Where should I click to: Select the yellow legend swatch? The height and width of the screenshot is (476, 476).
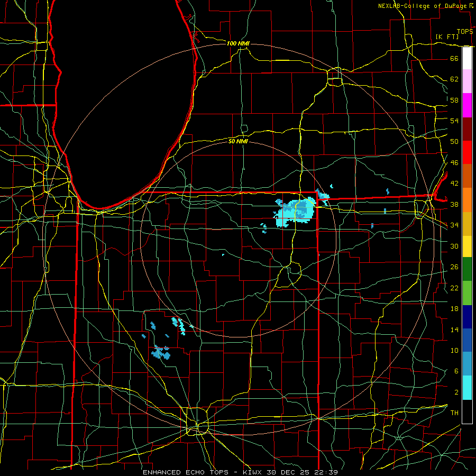(467, 246)
